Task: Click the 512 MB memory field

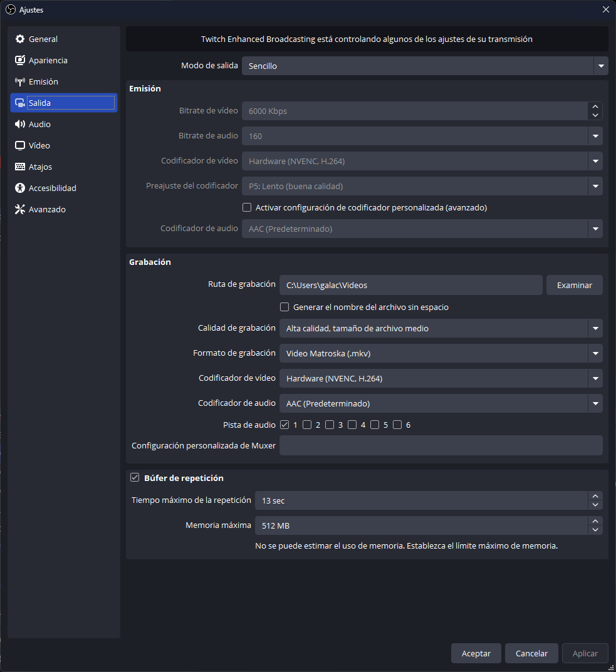Action: [421, 525]
